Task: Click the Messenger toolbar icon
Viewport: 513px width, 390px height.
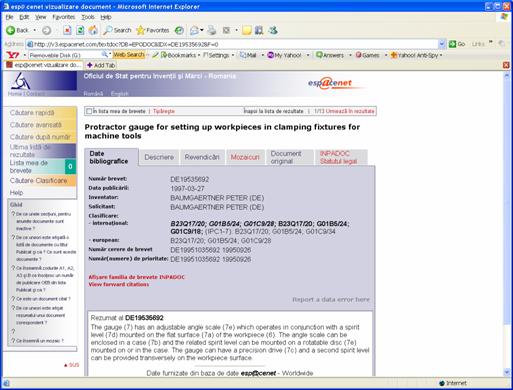Action: click(273, 30)
